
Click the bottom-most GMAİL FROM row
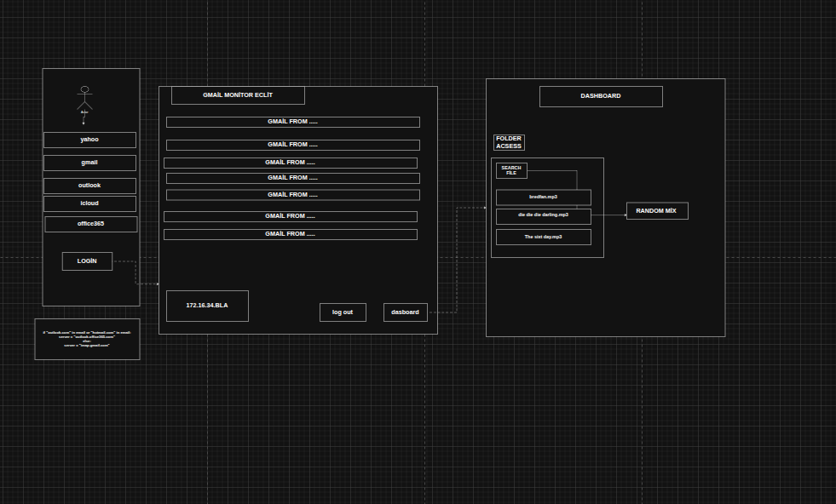[291, 234]
